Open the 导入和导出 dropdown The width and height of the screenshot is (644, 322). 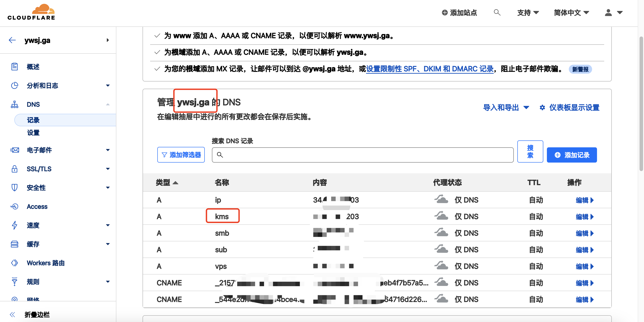pyautogui.click(x=506, y=107)
